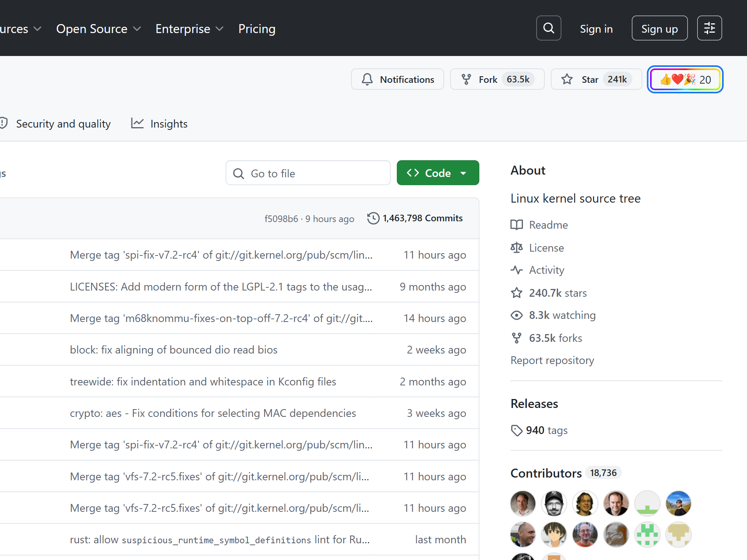The height and width of the screenshot is (560, 747).
Task: Open the 'block: fix aligning of bounced dio' commit
Action: tap(174, 350)
